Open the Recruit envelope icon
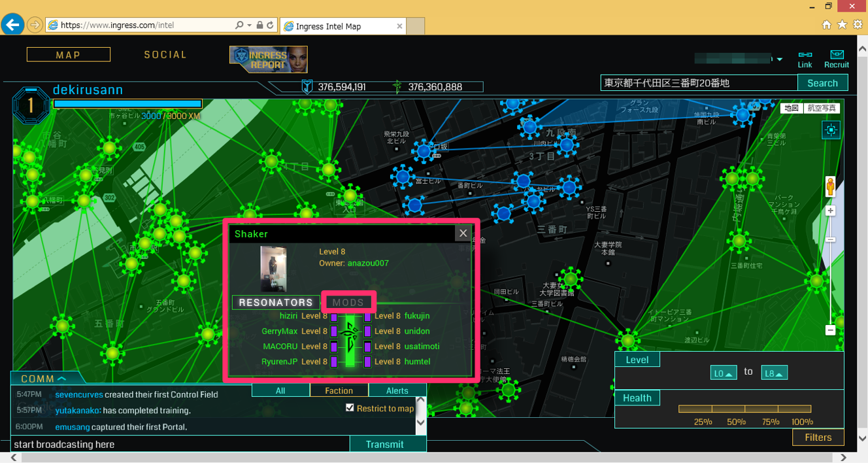The image size is (868, 463). [x=837, y=55]
